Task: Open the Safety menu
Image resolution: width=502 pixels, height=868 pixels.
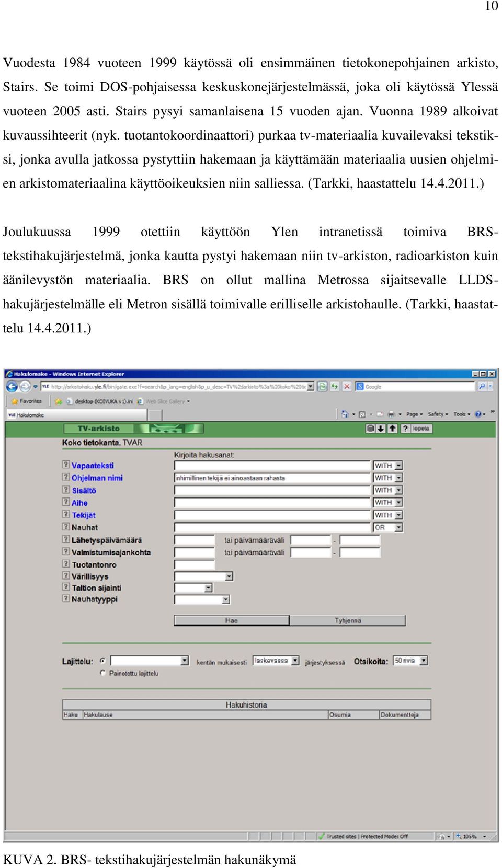Action: [x=438, y=414]
